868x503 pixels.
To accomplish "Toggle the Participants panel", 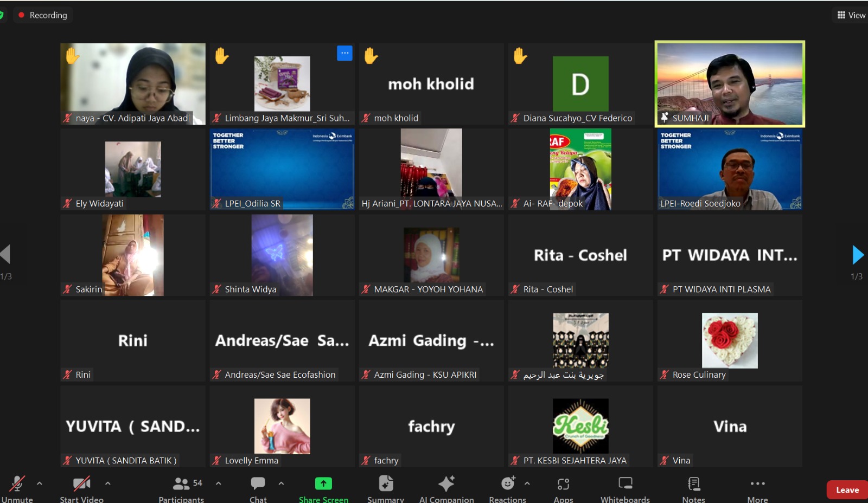I will coord(181,483).
